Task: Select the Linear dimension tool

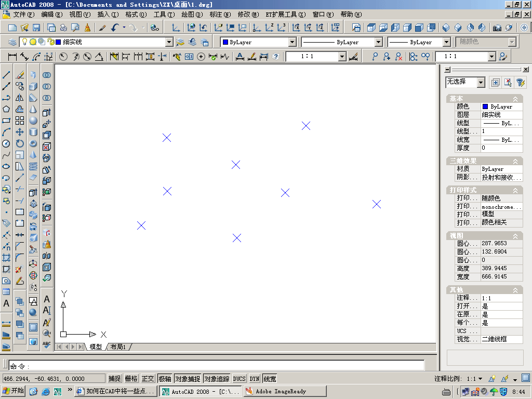Action: [x=12, y=57]
